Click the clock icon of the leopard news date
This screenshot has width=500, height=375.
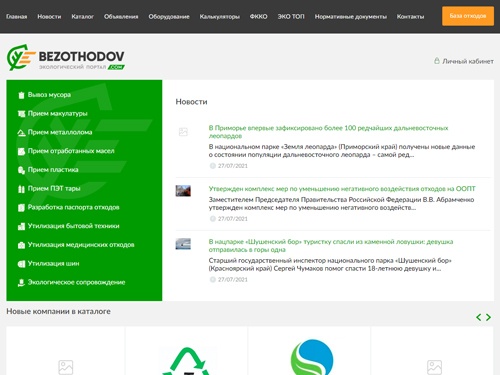(x=212, y=166)
